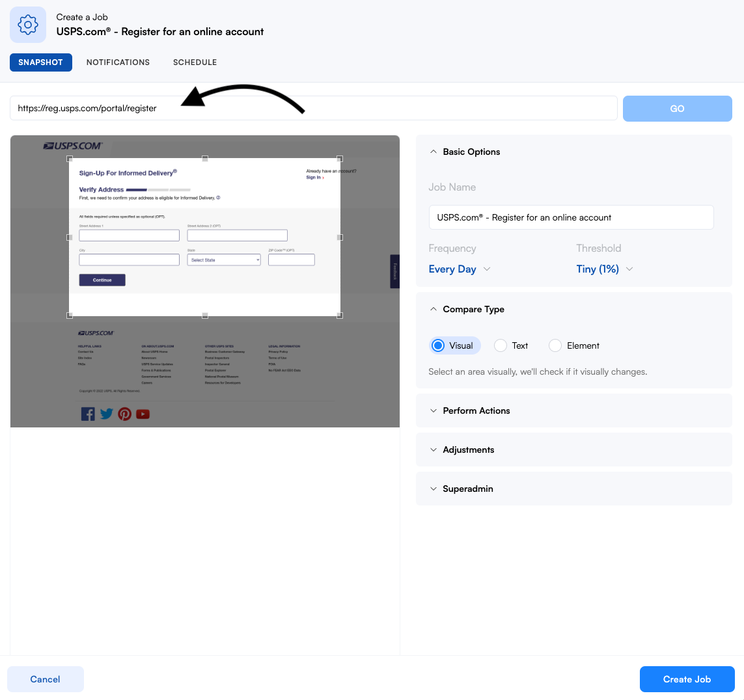The image size is (744, 700).
Task: Switch to the Snapshot tab
Action: pos(41,62)
